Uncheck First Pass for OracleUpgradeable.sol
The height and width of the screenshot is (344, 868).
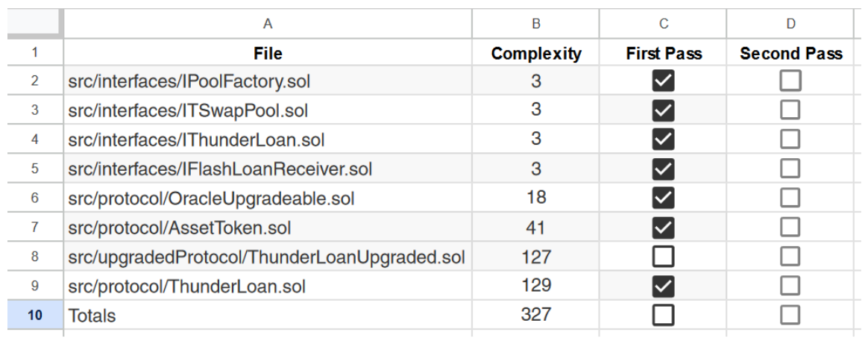663,198
